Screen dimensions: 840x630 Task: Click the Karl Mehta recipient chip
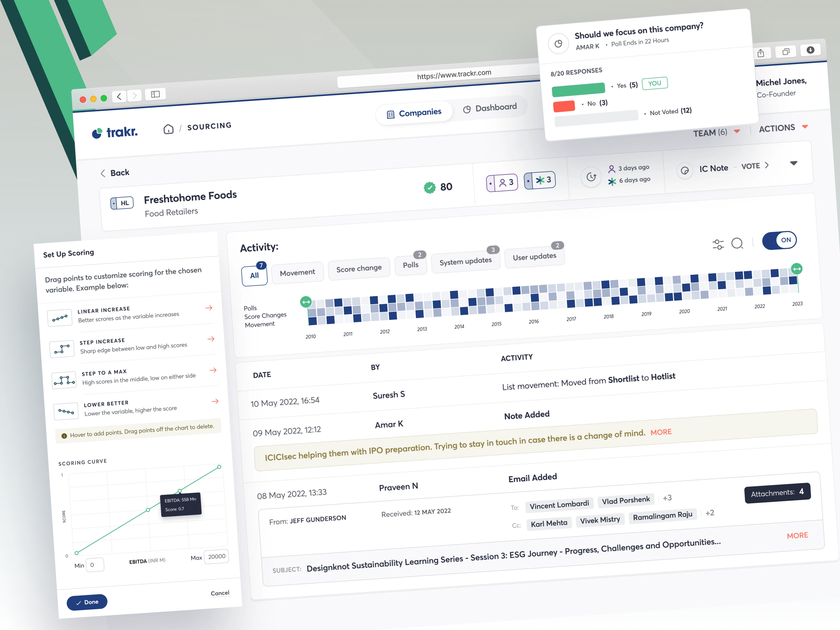coord(549,524)
